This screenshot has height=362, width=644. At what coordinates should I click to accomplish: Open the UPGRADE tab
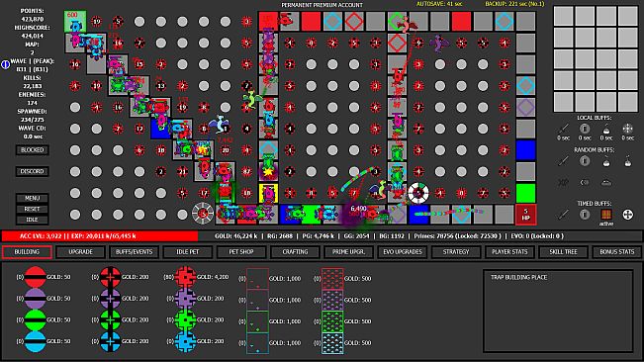click(80, 252)
